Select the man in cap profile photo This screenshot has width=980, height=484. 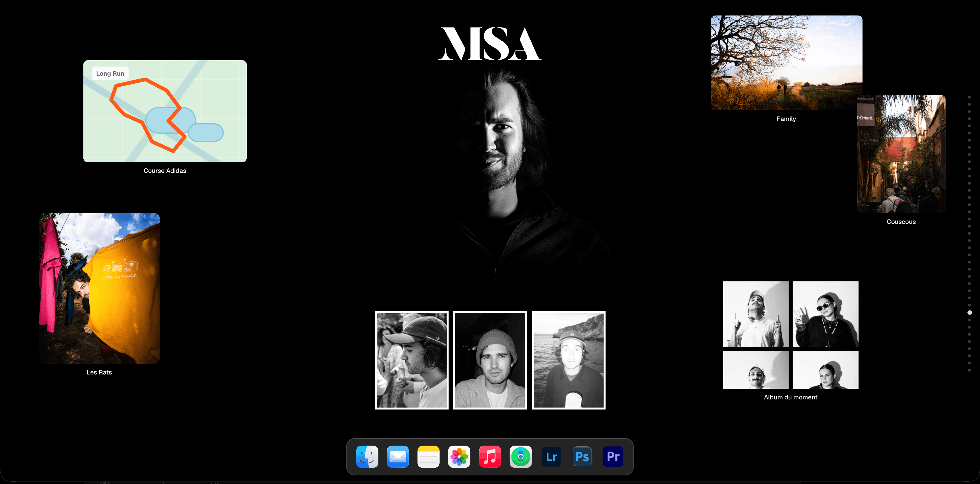tap(412, 360)
